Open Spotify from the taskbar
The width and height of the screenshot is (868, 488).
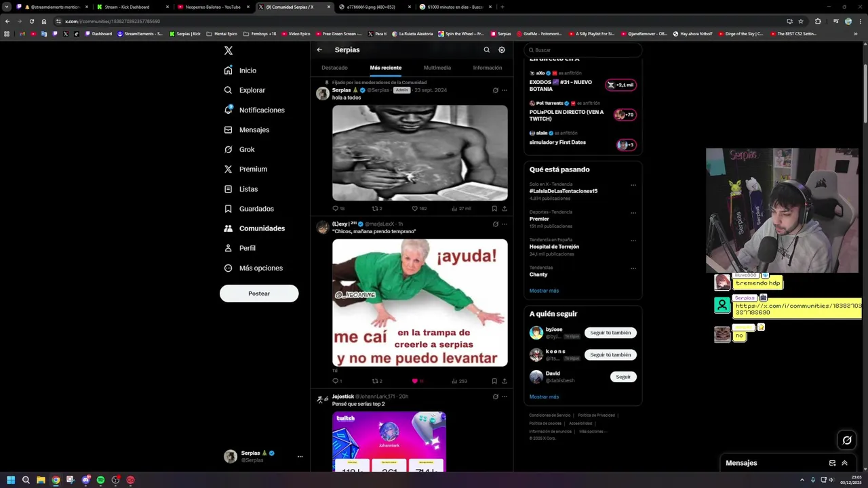point(100,480)
